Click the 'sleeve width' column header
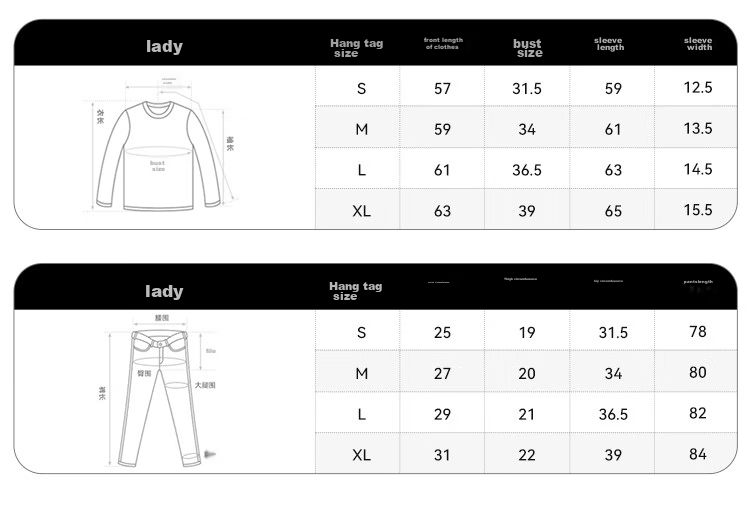750x509 pixels. coord(698,44)
